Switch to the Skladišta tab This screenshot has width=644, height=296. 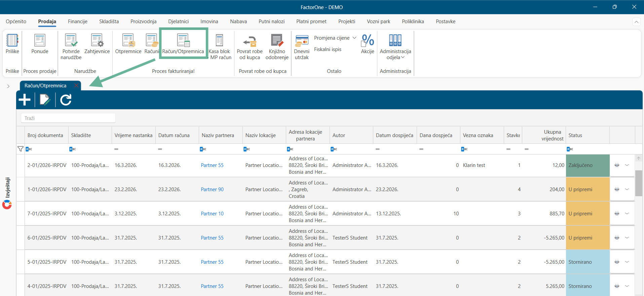click(x=109, y=22)
